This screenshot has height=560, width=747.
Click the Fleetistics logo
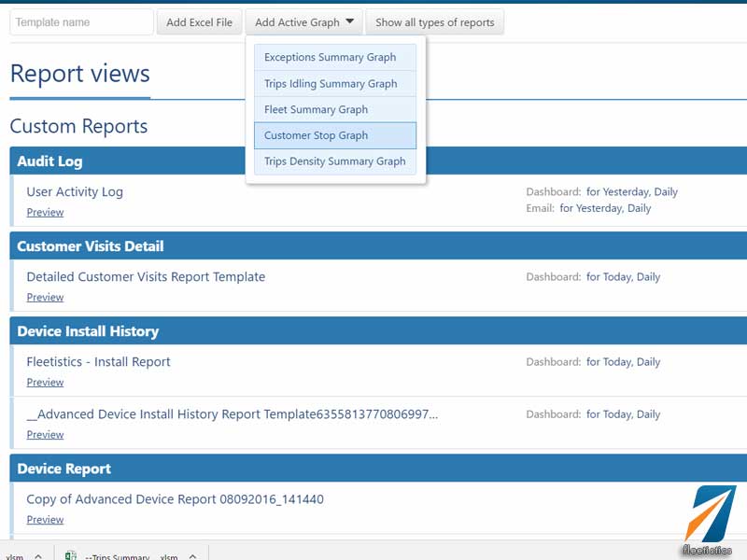pyautogui.click(x=708, y=521)
